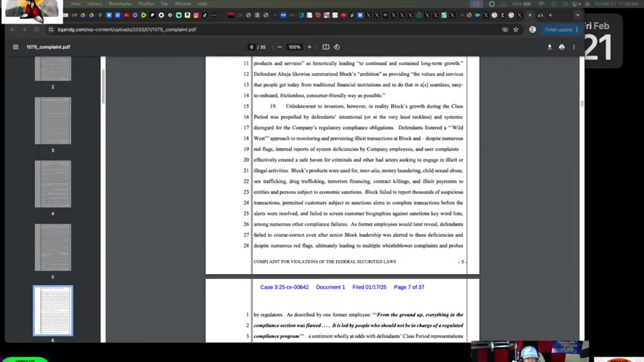Open the PDF viewer more actions menu

coord(574,47)
